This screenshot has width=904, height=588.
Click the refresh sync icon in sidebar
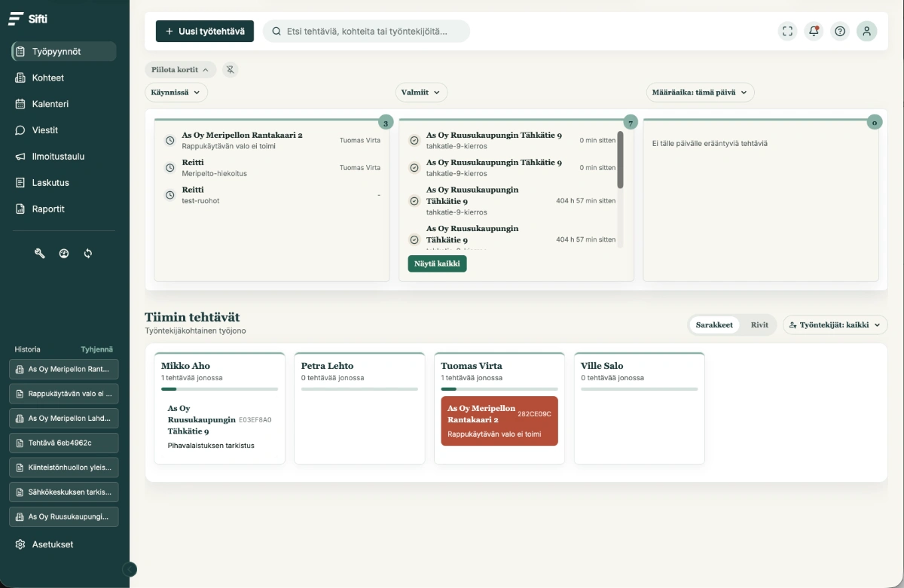(88, 254)
